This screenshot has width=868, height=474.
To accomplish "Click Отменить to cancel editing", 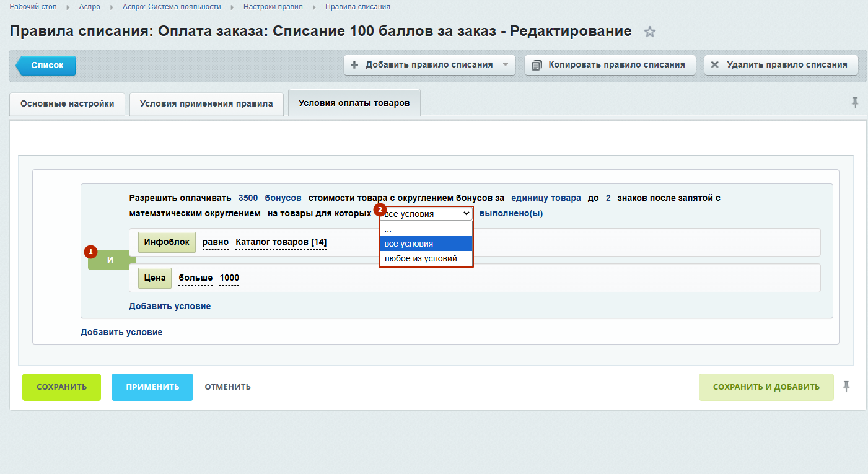I will [x=227, y=387].
